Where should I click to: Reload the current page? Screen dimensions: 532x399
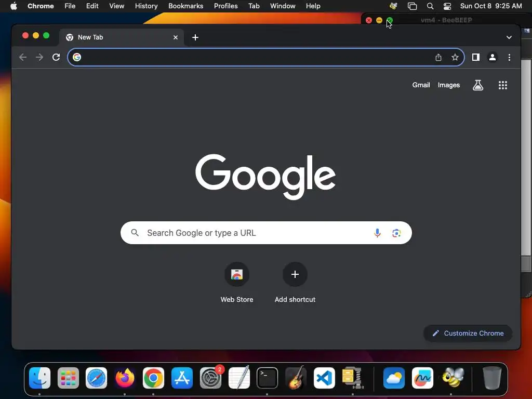pos(56,57)
